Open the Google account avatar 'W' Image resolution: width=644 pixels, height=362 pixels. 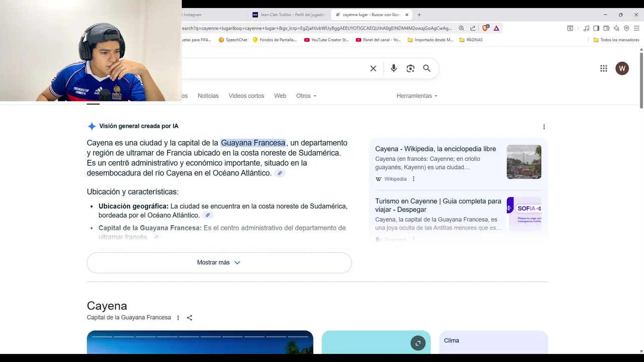click(x=622, y=68)
